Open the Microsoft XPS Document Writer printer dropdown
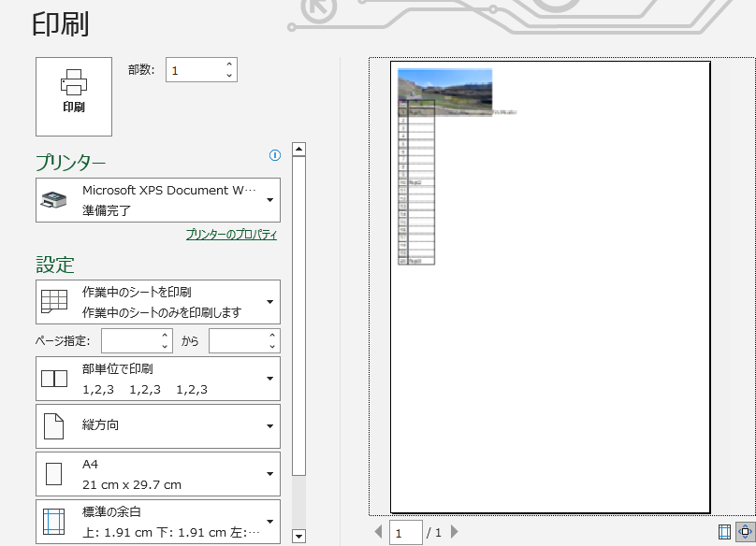This screenshot has height=546, width=756. (158, 200)
